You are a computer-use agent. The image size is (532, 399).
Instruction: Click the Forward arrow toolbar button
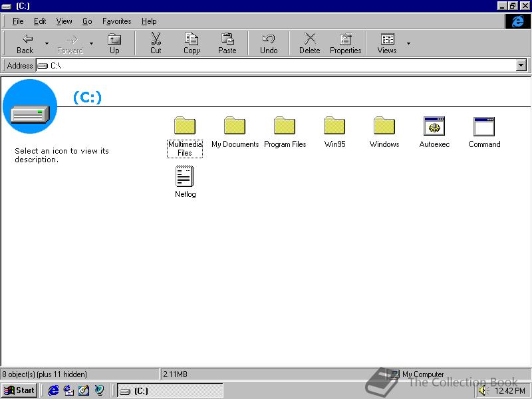tap(70, 44)
